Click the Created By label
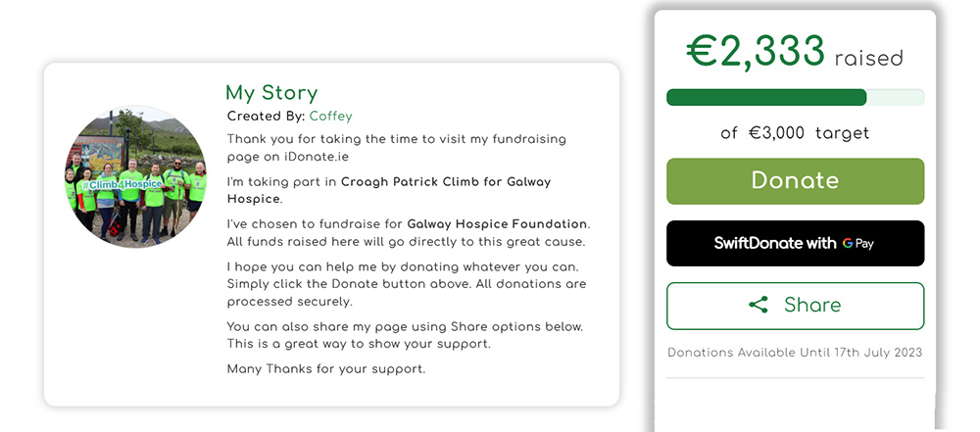The height and width of the screenshot is (432, 980). pos(267,117)
